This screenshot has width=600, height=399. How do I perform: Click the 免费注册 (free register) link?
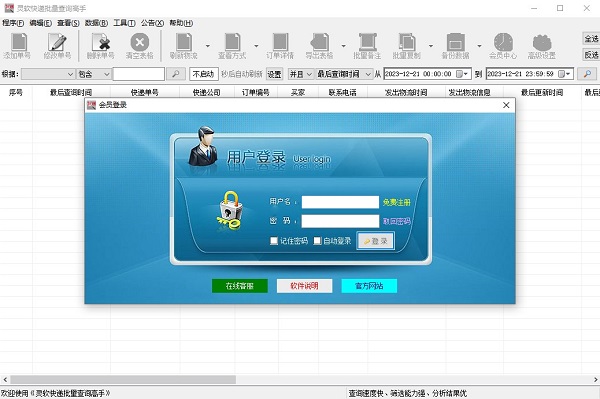(x=396, y=202)
